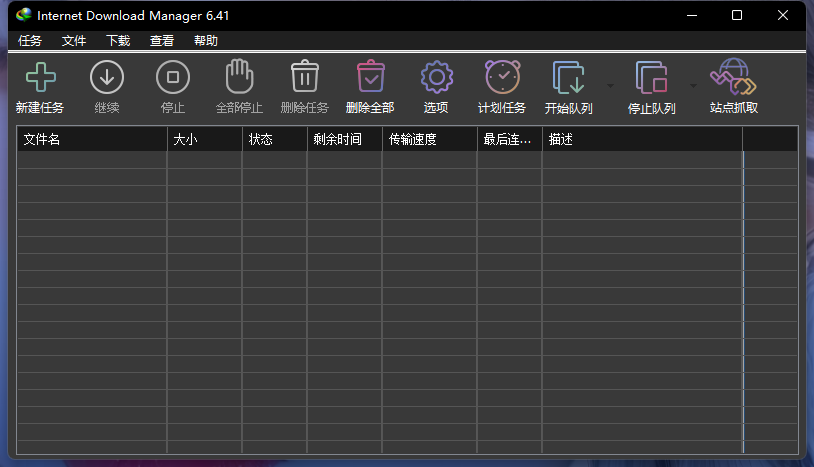This screenshot has height=467, width=814.
Task: Click the 继续 resume download icon
Action: coord(107,77)
